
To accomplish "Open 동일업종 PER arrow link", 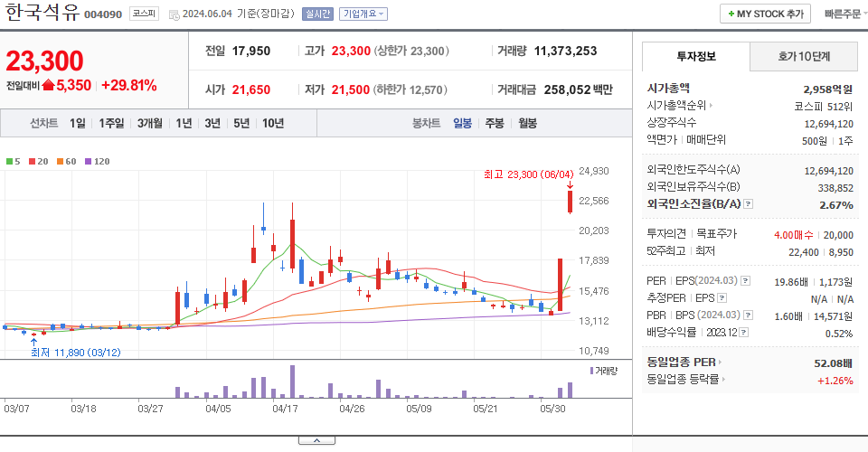I will (x=721, y=363).
